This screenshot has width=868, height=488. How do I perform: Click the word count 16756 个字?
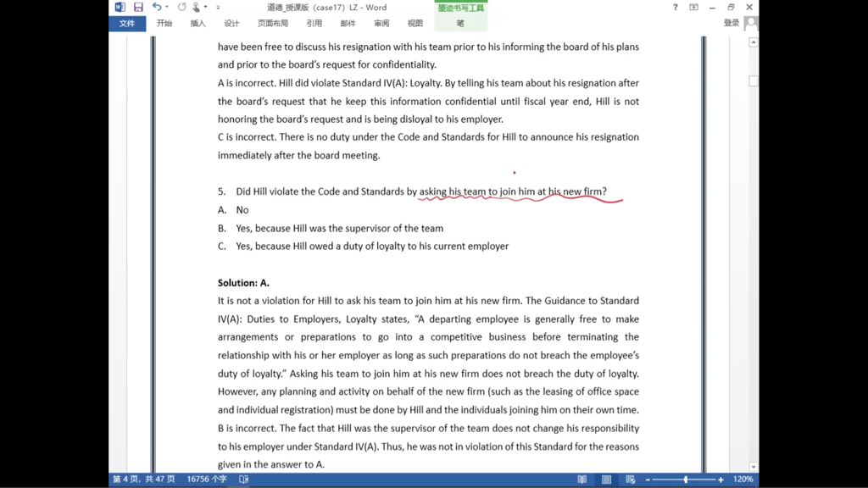tap(207, 480)
